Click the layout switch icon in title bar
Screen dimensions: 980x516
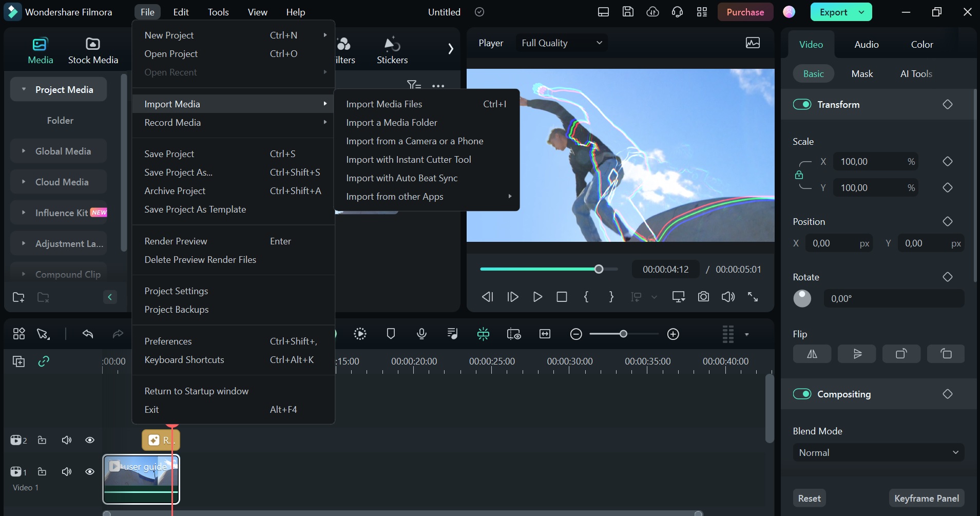tap(603, 12)
